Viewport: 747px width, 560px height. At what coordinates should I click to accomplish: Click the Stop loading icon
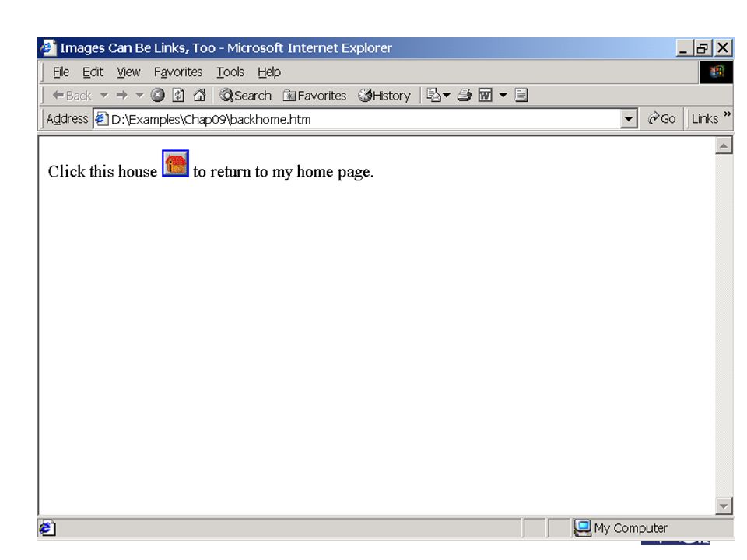158,95
